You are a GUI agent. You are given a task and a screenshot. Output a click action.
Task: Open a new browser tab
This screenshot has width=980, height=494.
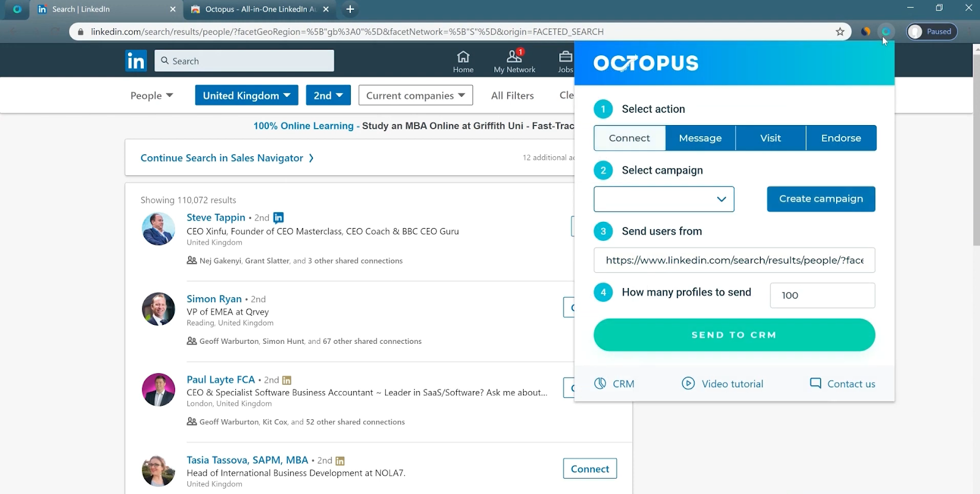(350, 9)
